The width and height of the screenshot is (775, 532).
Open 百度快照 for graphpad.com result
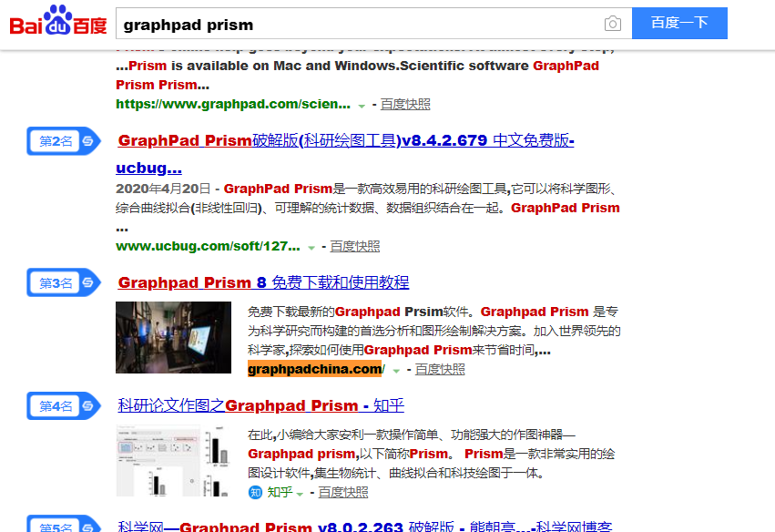point(405,105)
